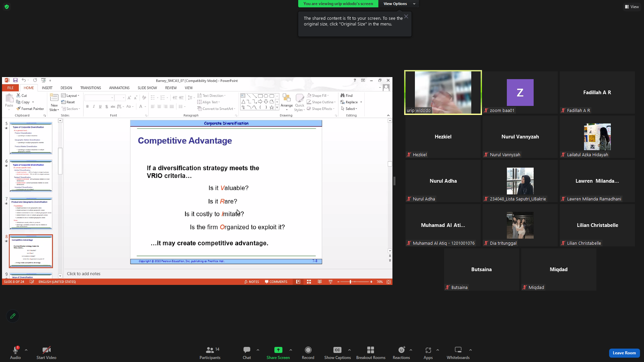The image size is (644, 362).
Task: Switch to the ANIMATIONS tab
Action: pos(119,88)
